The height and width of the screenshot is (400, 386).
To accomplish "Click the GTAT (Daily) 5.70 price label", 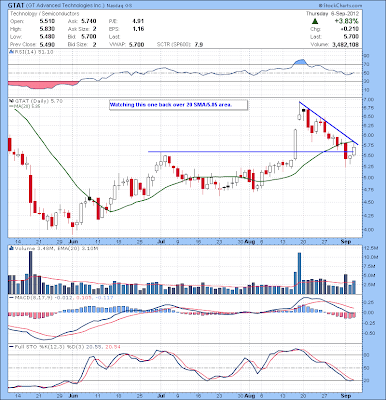I will (38, 101).
